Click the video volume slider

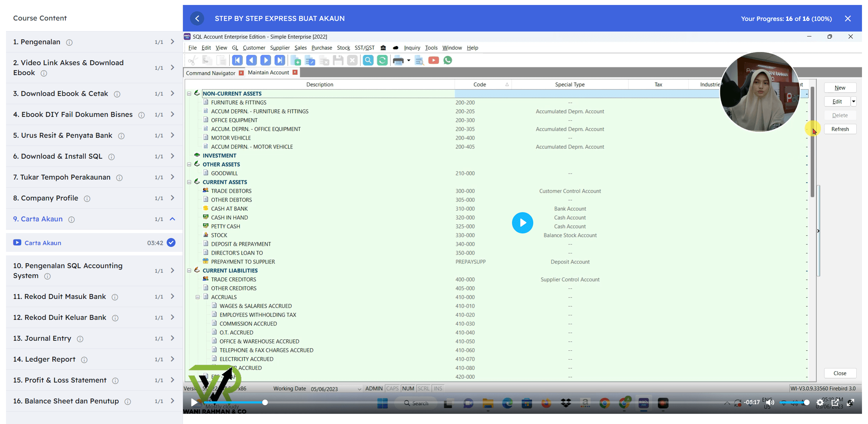(794, 402)
